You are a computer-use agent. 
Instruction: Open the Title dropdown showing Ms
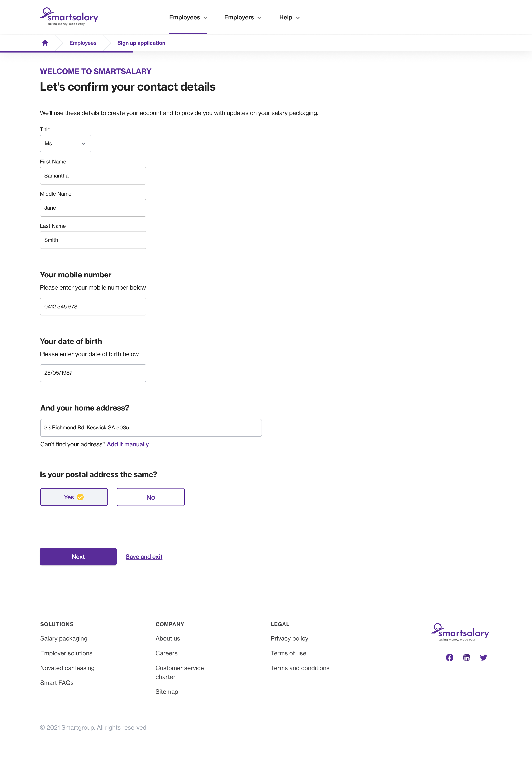66,143
